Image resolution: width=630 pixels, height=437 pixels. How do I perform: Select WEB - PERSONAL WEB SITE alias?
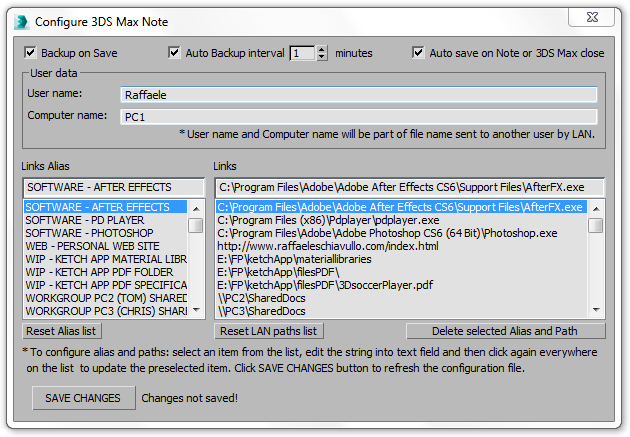click(106, 246)
